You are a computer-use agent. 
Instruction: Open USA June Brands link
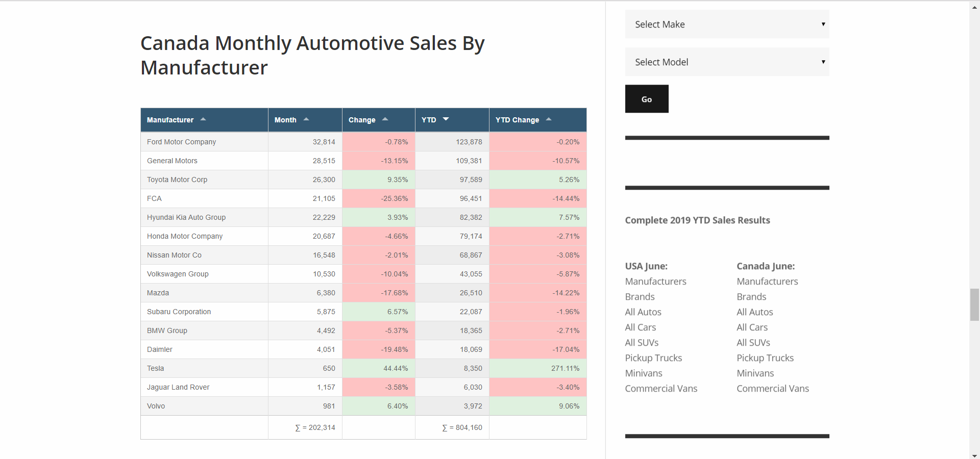[640, 297]
